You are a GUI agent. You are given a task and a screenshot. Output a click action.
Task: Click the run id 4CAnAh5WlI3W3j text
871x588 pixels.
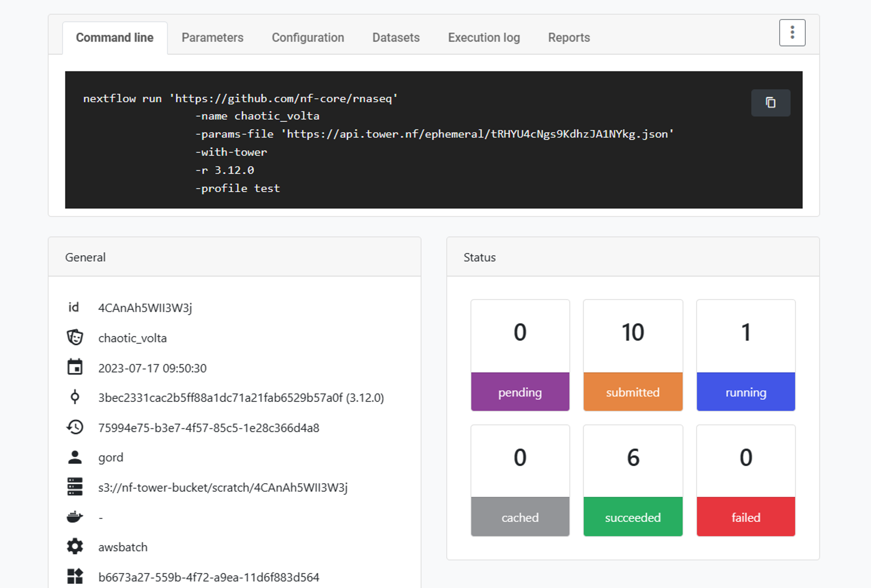point(145,308)
